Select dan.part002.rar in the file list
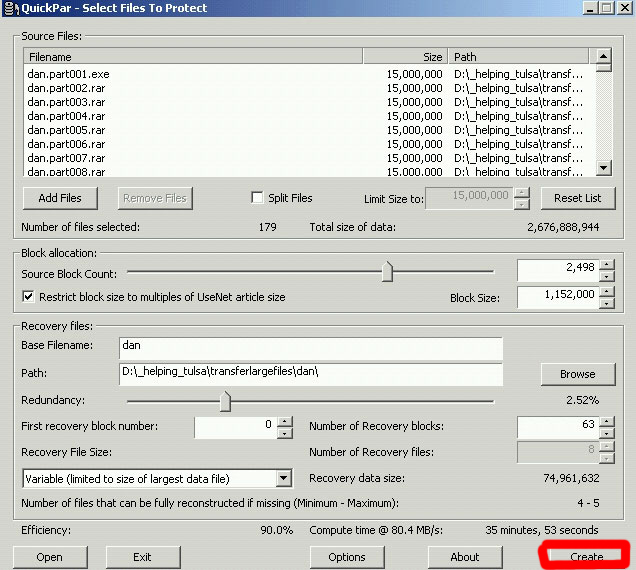Image resolution: width=636 pixels, height=570 pixels. click(x=67, y=88)
